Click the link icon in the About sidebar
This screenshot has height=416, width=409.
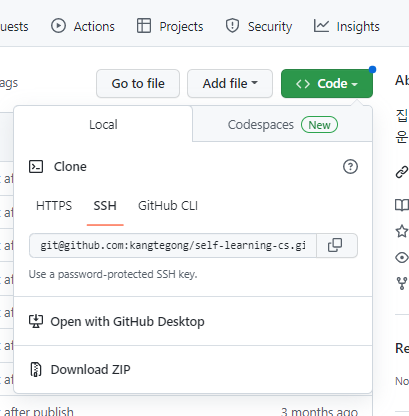point(402,172)
